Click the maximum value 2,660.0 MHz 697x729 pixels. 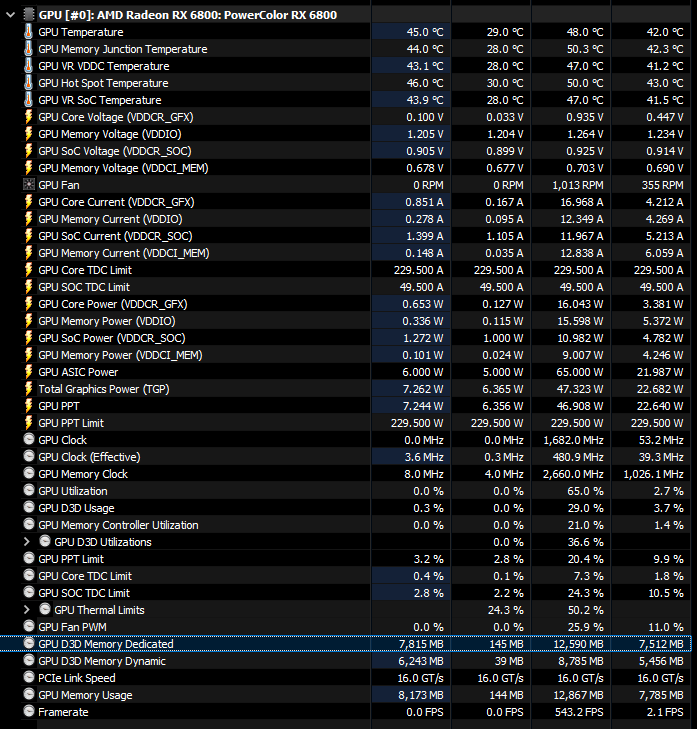point(573,474)
